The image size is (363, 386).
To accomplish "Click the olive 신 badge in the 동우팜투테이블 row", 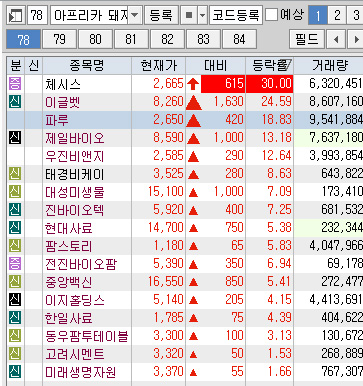I will click(x=15, y=335).
